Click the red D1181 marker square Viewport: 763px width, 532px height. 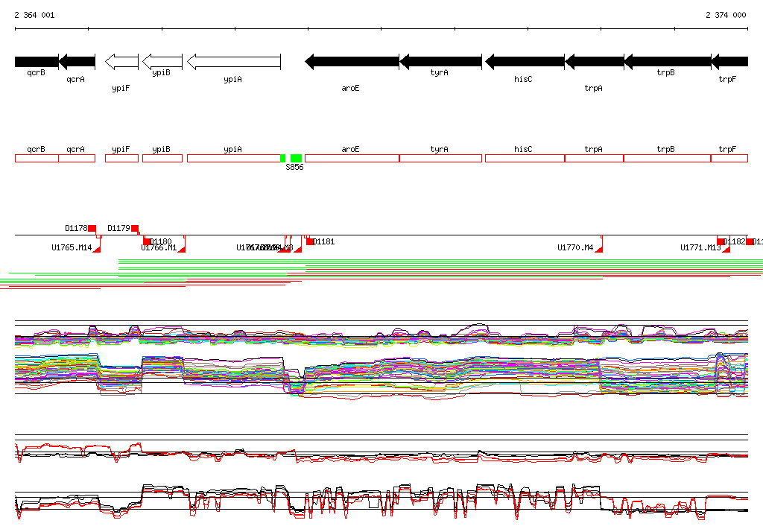click(310, 241)
